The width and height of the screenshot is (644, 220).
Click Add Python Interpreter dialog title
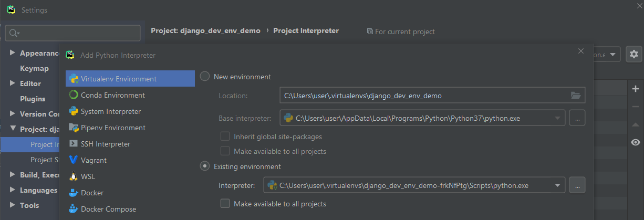[118, 55]
